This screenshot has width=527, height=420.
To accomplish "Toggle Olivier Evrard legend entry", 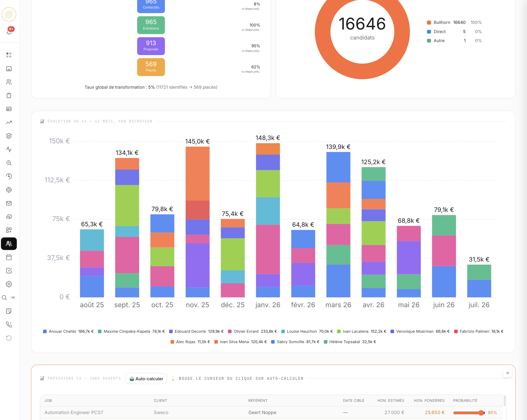I will click(x=252, y=331).
